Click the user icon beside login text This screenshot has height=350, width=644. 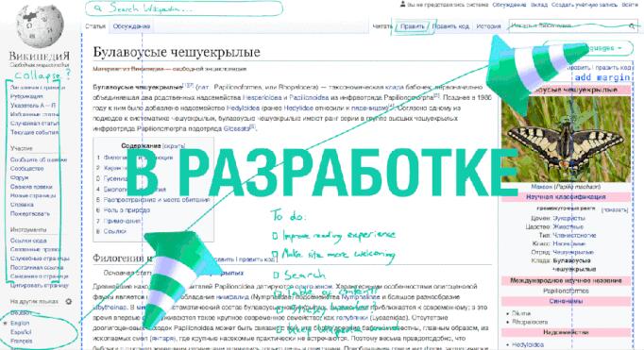click(x=402, y=4)
